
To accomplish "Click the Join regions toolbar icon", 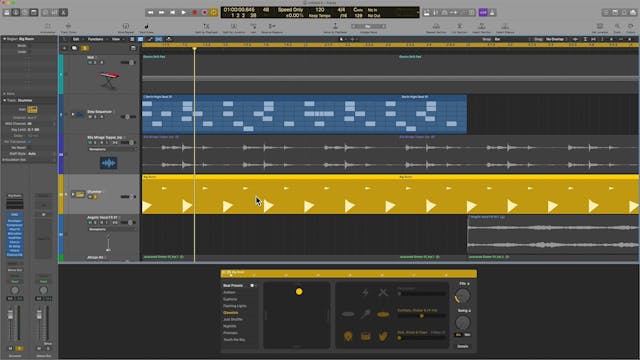I will coord(253,28).
